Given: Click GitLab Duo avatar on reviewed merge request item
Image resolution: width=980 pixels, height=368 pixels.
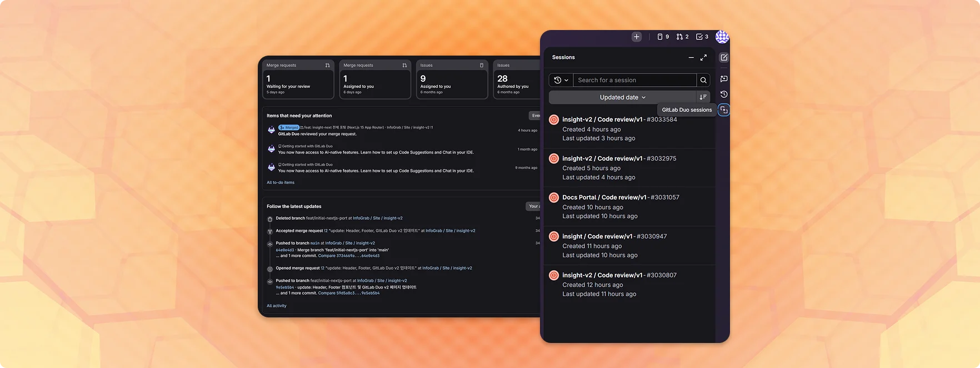Looking at the screenshot, I should point(271,130).
